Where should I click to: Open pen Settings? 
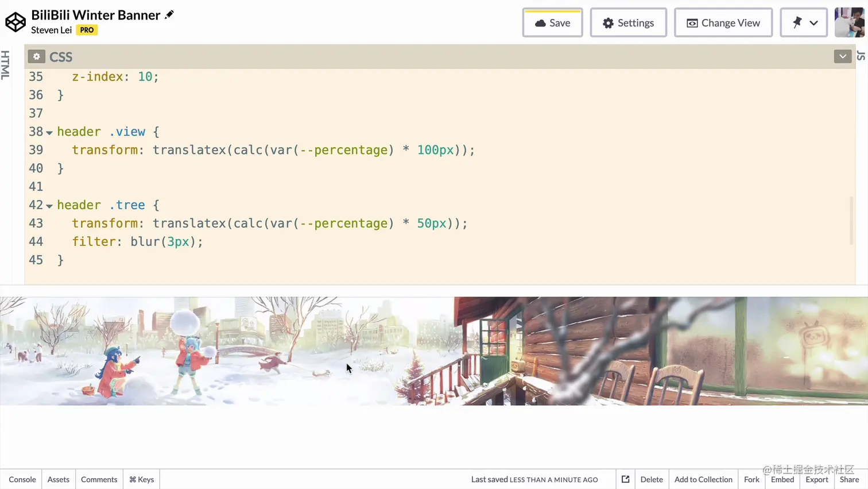(x=628, y=23)
